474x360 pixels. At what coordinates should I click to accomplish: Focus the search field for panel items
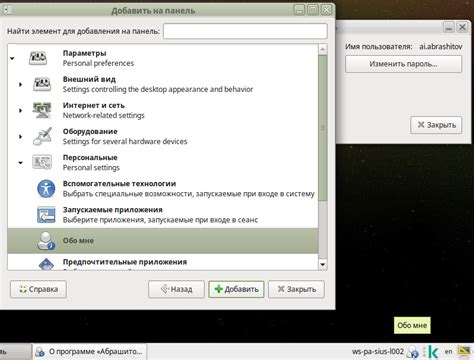point(245,31)
